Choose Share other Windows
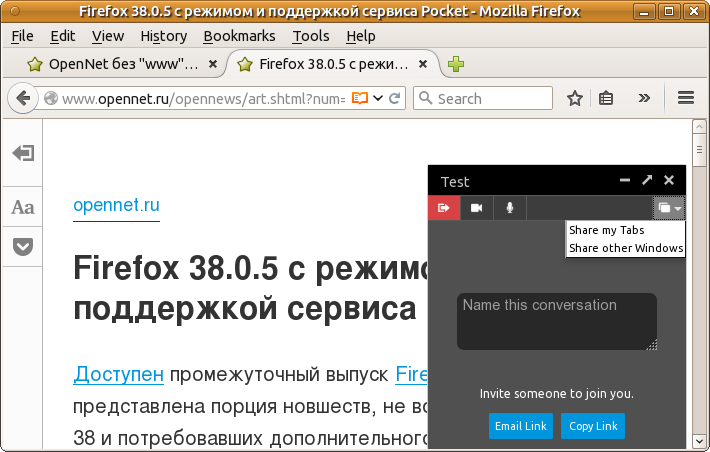Image resolution: width=710 pixels, height=452 pixels. (625, 248)
